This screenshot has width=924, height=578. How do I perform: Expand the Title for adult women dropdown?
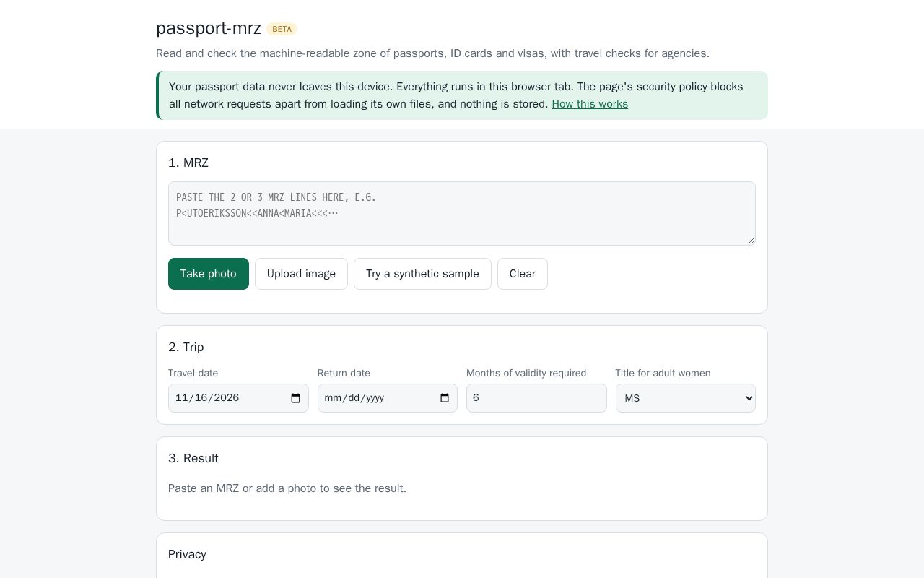click(x=686, y=398)
